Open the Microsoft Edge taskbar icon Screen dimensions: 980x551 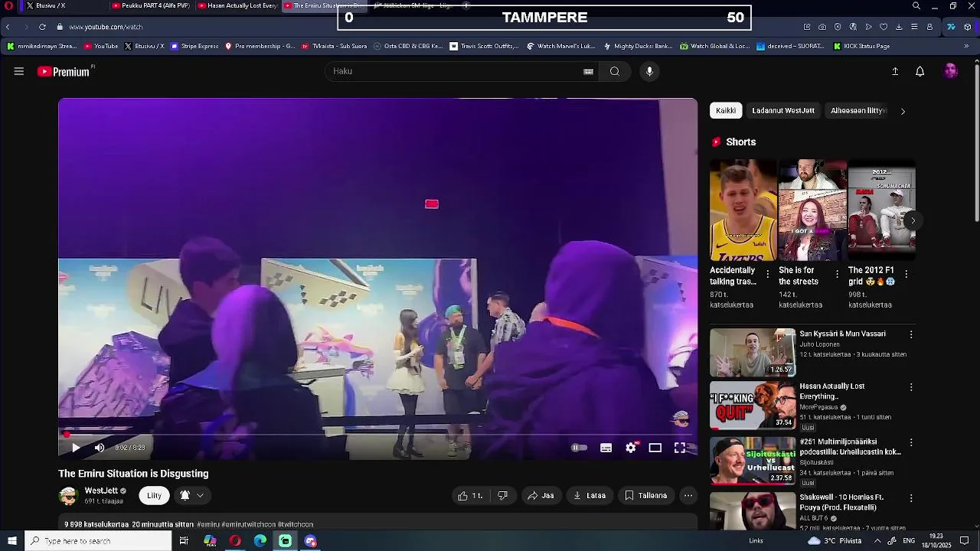tap(260, 541)
